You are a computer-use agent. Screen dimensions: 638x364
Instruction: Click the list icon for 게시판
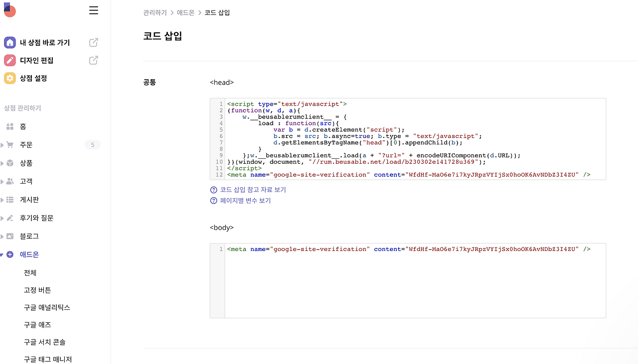pos(10,200)
